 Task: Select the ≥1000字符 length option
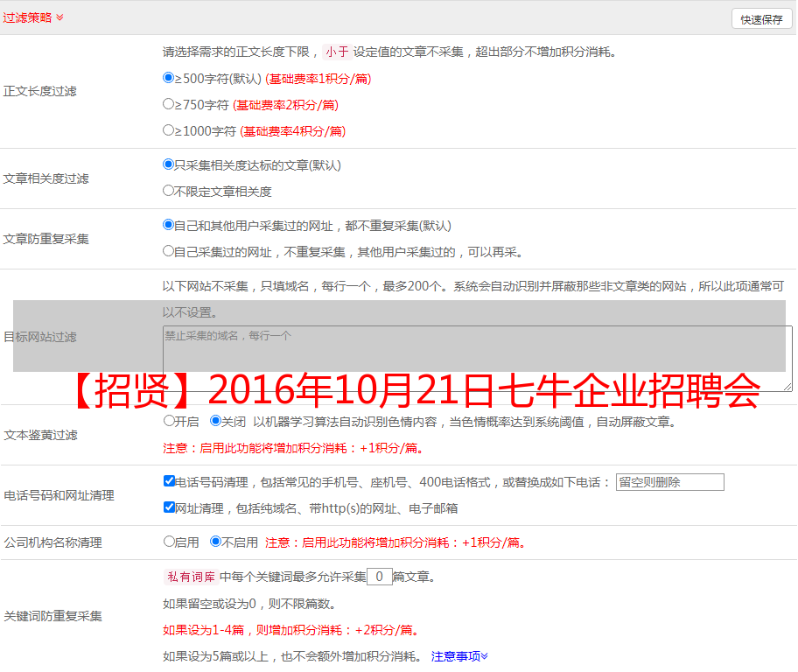pyautogui.click(x=168, y=129)
